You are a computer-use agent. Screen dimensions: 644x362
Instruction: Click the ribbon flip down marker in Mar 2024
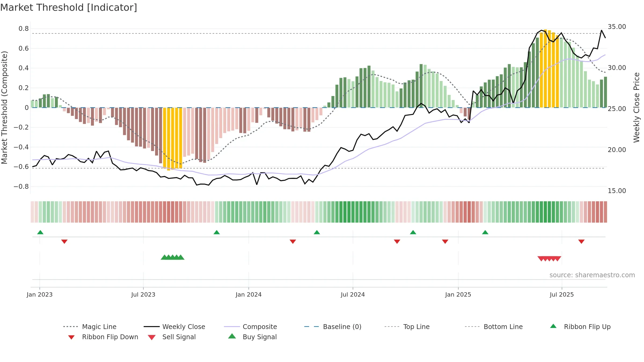point(293,242)
